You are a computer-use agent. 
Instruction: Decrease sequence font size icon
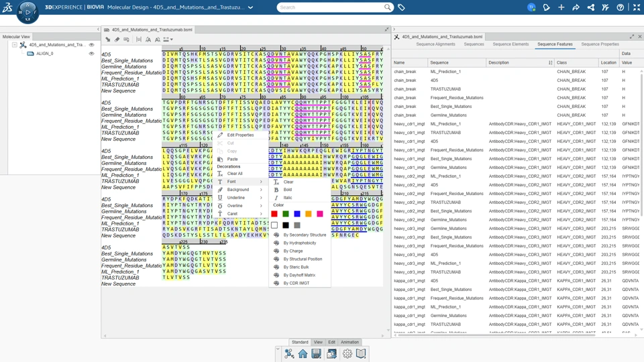pos(157,40)
